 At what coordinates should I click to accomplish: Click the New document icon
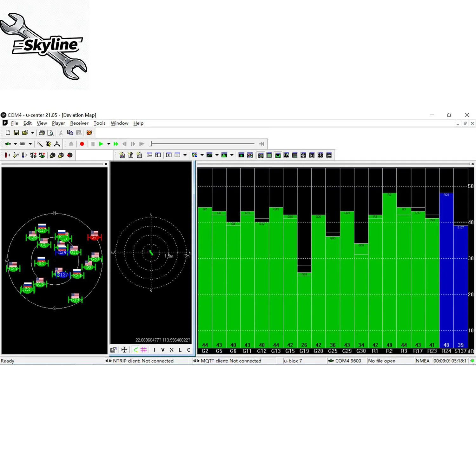(8, 133)
